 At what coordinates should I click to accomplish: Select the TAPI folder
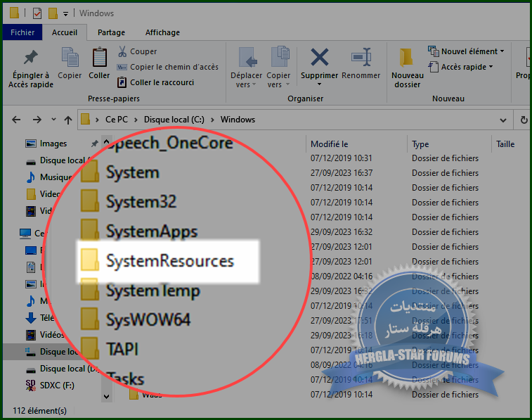click(x=110, y=349)
